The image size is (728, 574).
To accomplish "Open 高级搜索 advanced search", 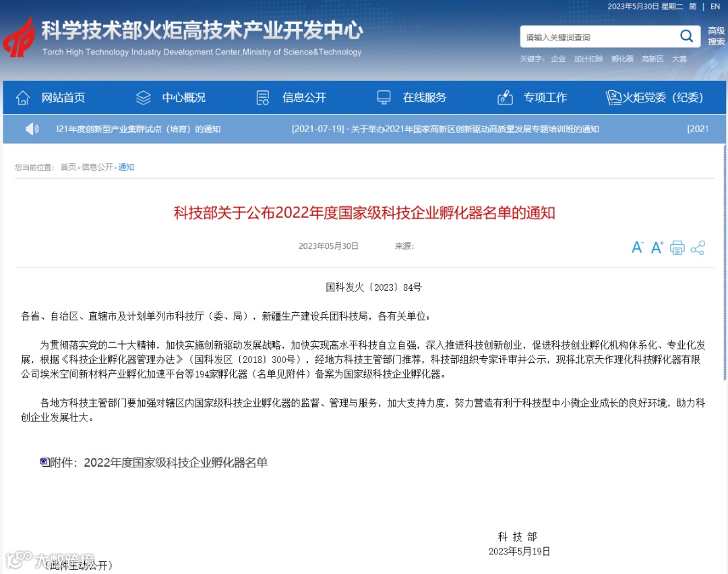I will (716, 36).
